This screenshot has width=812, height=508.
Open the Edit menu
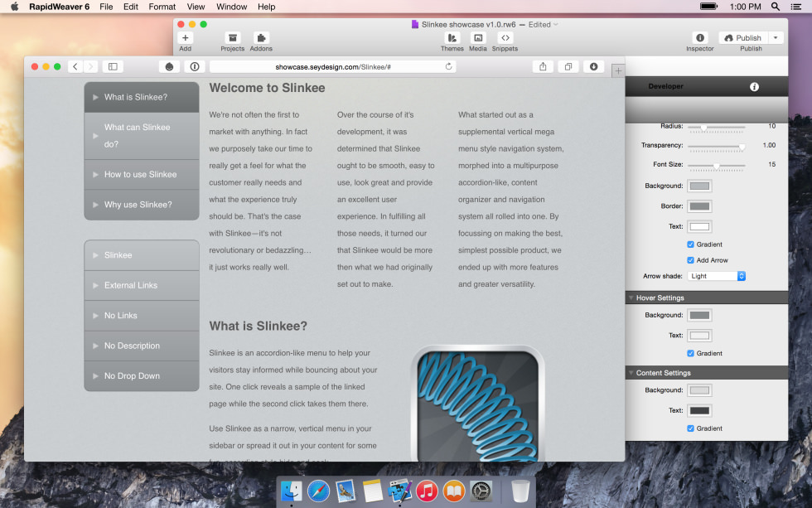point(131,7)
